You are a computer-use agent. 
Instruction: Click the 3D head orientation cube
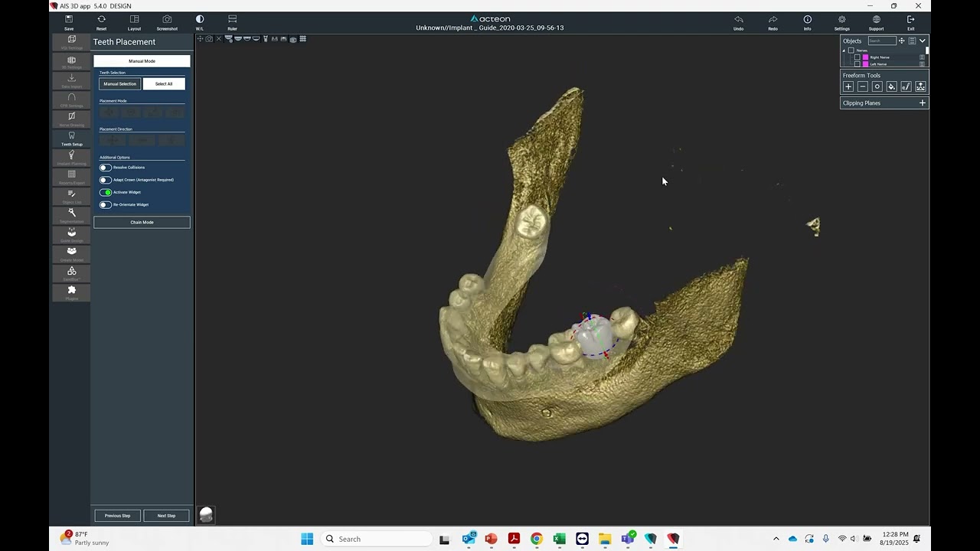click(206, 515)
